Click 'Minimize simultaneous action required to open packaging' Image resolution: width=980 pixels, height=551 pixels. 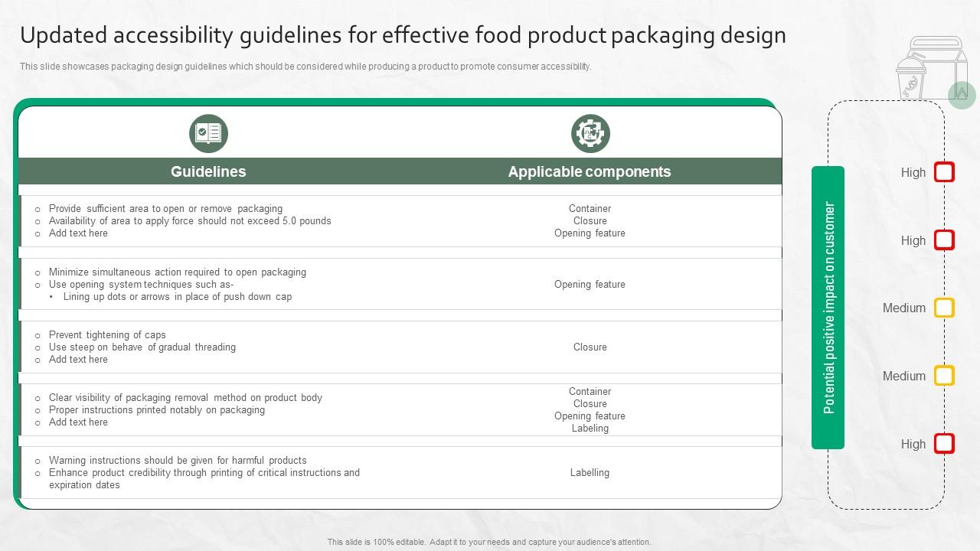[x=178, y=272]
